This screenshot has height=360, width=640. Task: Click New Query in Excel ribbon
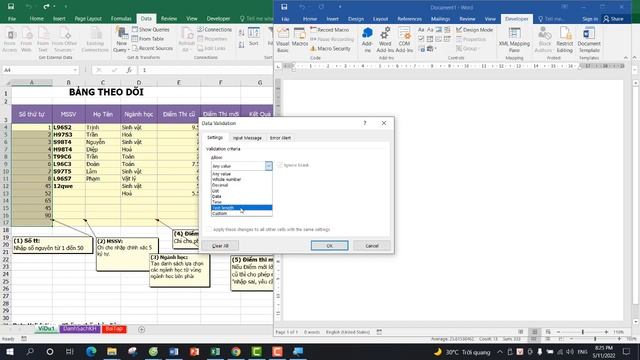(121, 40)
